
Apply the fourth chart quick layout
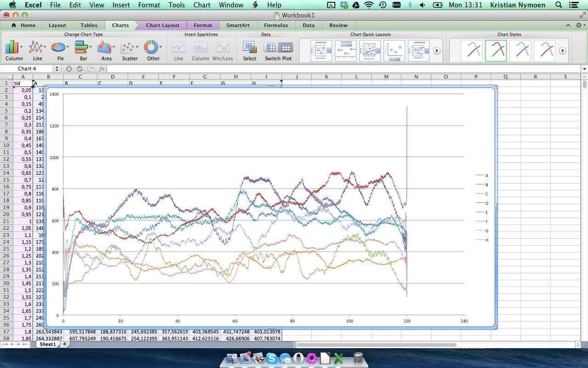(x=394, y=51)
